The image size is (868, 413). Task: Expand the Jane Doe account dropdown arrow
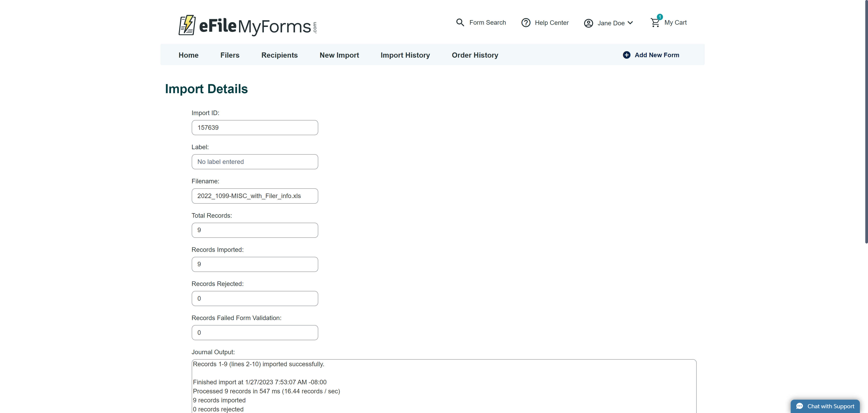(x=630, y=23)
